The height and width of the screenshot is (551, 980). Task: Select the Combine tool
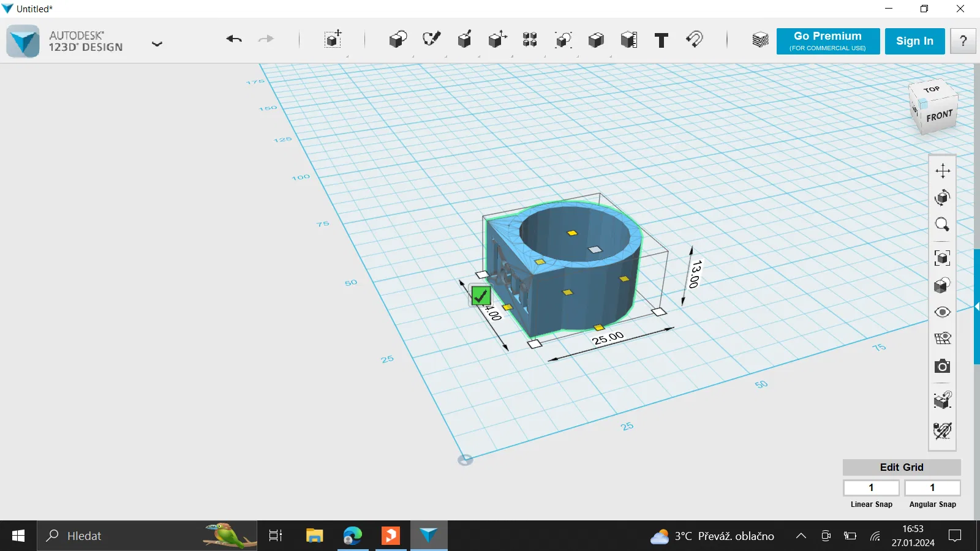tap(596, 40)
